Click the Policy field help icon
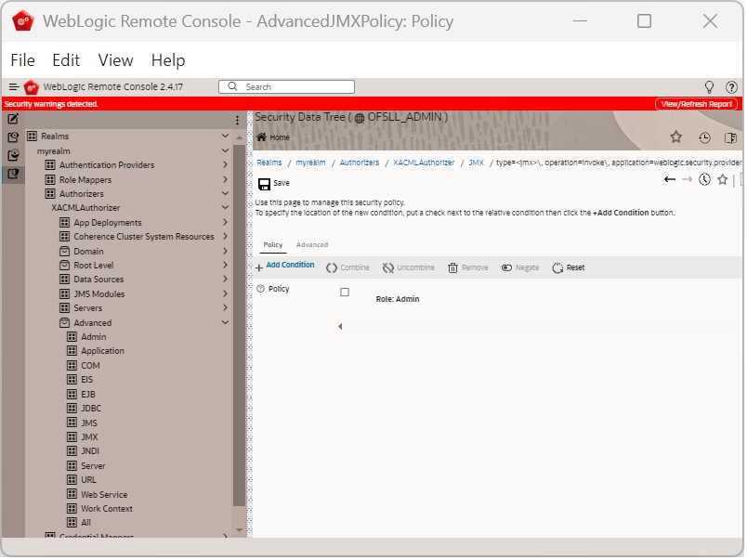Image resolution: width=747 pixels, height=560 pixels. point(261,289)
